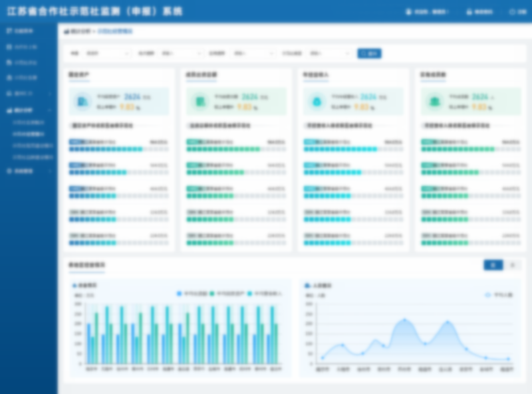Click the 实有成员数 card icon

pos(434,102)
